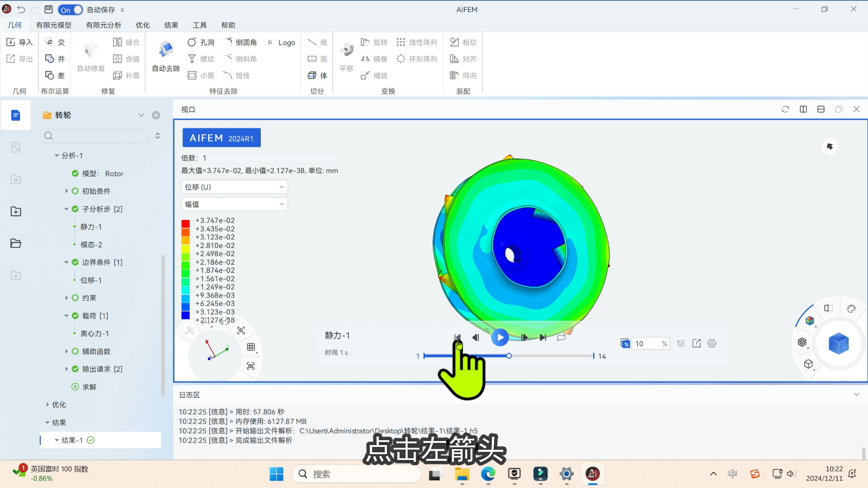
Task: Toggle the 自动保存 autosave switch
Action: click(71, 9)
